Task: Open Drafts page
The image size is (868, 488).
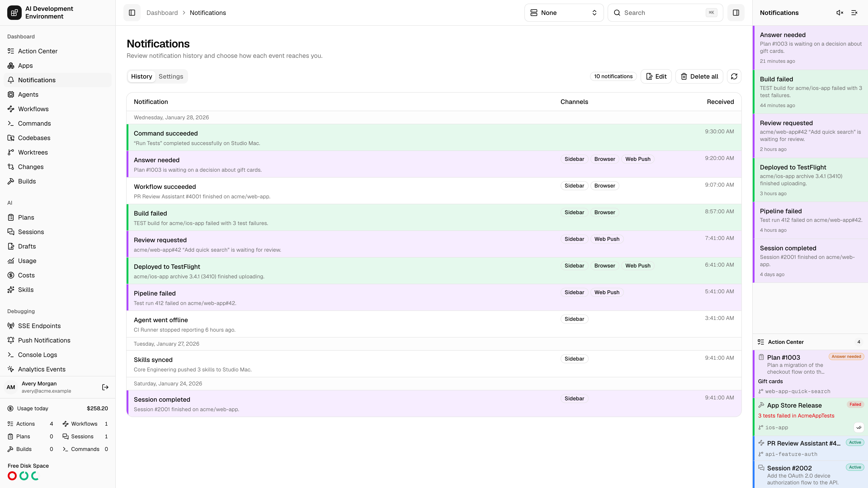Action: coord(58,246)
